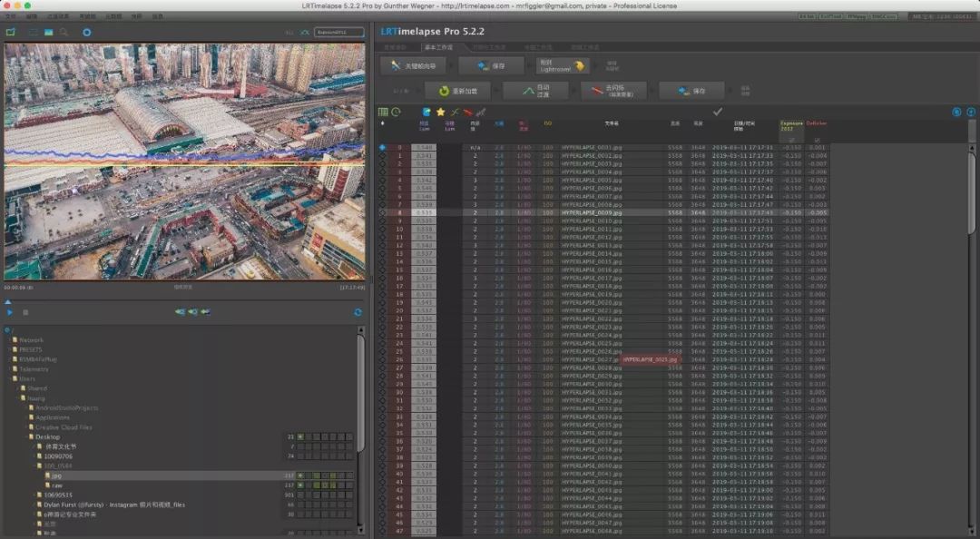Click the green-framed preview mode icon
The width and height of the screenshot is (980, 539).
tap(11, 32)
